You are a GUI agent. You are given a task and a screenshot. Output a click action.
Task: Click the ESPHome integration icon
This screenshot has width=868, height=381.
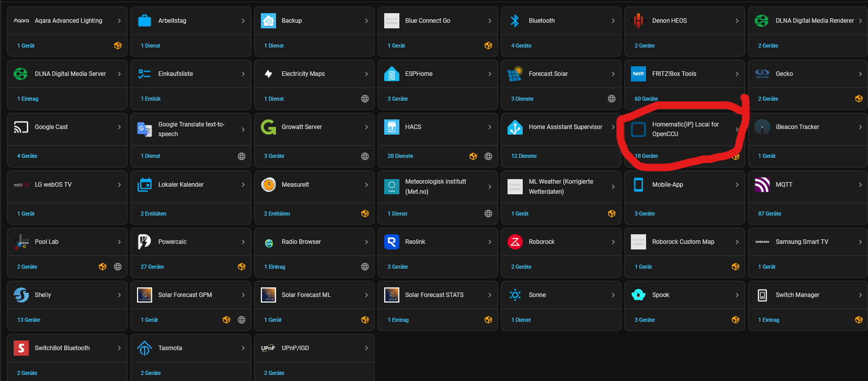point(392,74)
